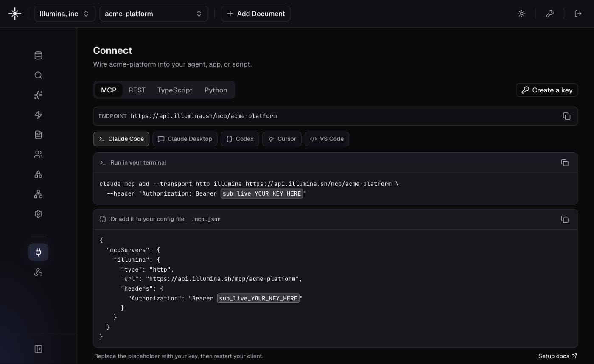Select the Claude Code client
594x364 pixels.
pos(121,139)
